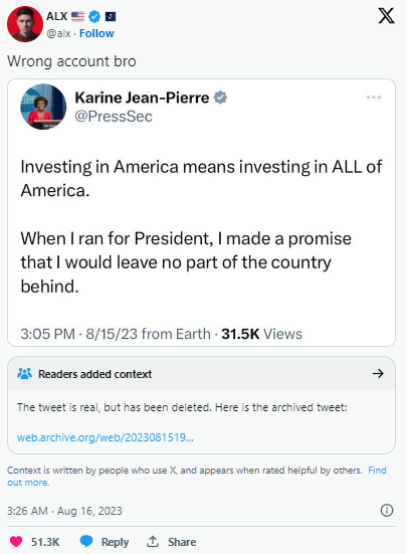
Task: Click the 3:26 AM Aug 16, 2023 timestamp
Action: click(x=65, y=511)
